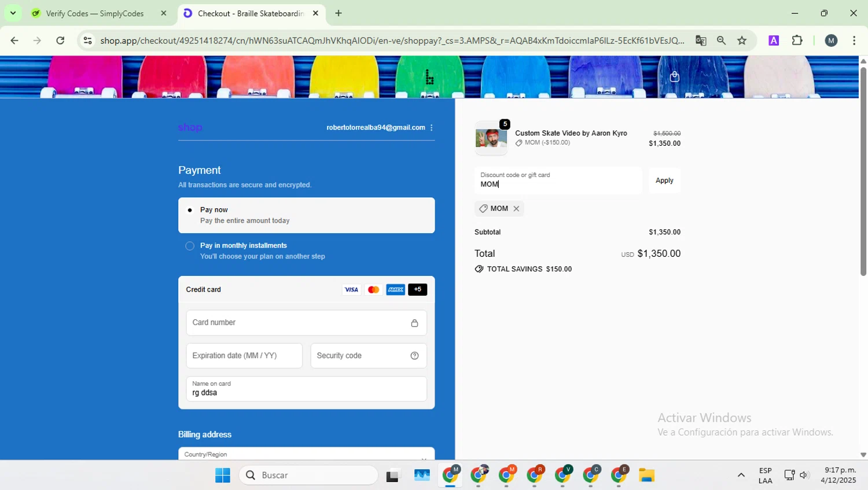Show hidden system tray icons

[x=741, y=476]
